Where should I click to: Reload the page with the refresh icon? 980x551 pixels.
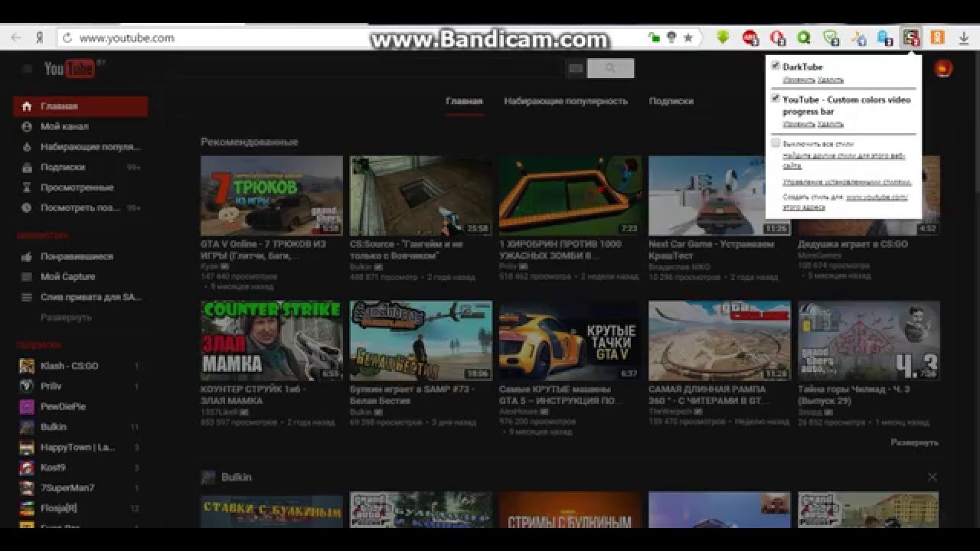pyautogui.click(x=67, y=37)
